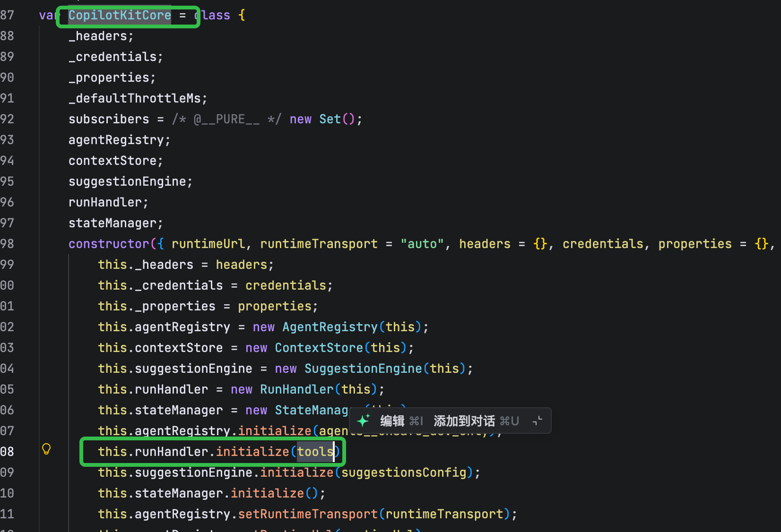Click the constructor keyword
The width and height of the screenshot is (781, 532).
point(109,244)
